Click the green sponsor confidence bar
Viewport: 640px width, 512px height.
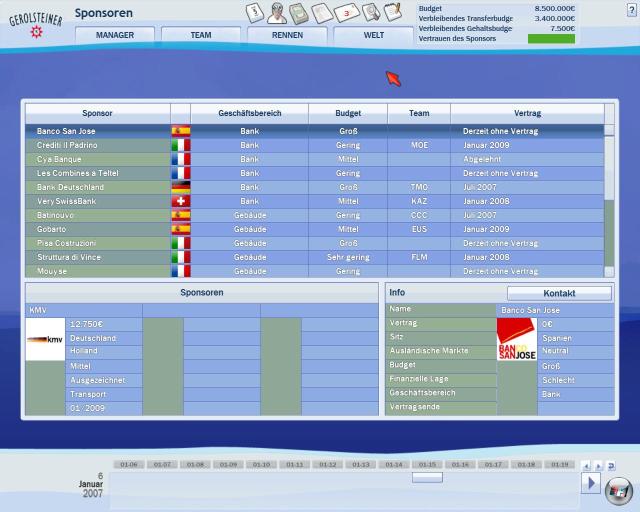(551, 39)
